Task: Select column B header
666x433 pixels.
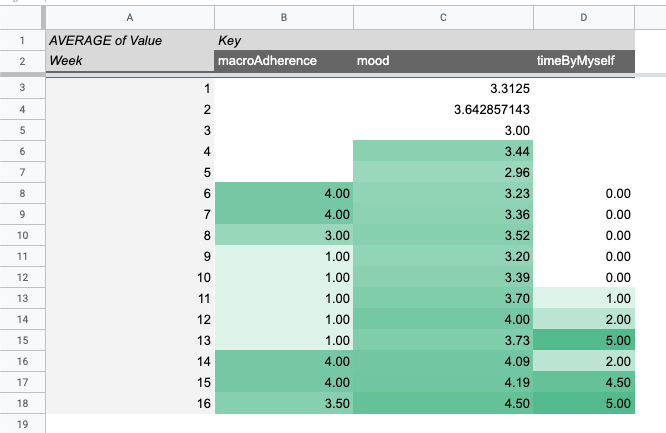Action: (284, 17)
